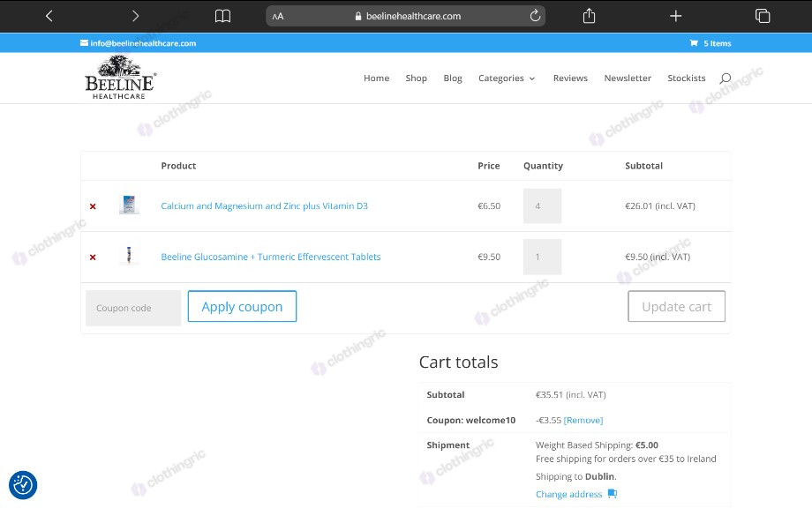Open the bookmarks book icon
Image resolution: width=812 pixels, height=508 pixels.
pos(222,16)
